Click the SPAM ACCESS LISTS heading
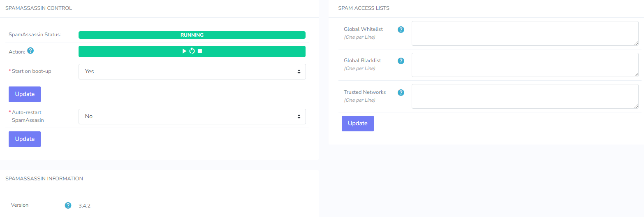 tap(364, 8)
